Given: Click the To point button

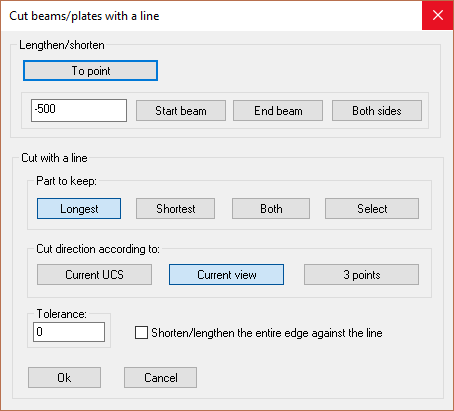Looking at the screenshot, I should click(x=90, y=71).
